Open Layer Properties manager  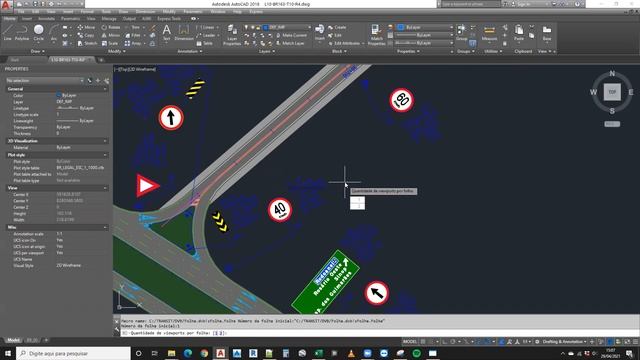coord(232,34)
